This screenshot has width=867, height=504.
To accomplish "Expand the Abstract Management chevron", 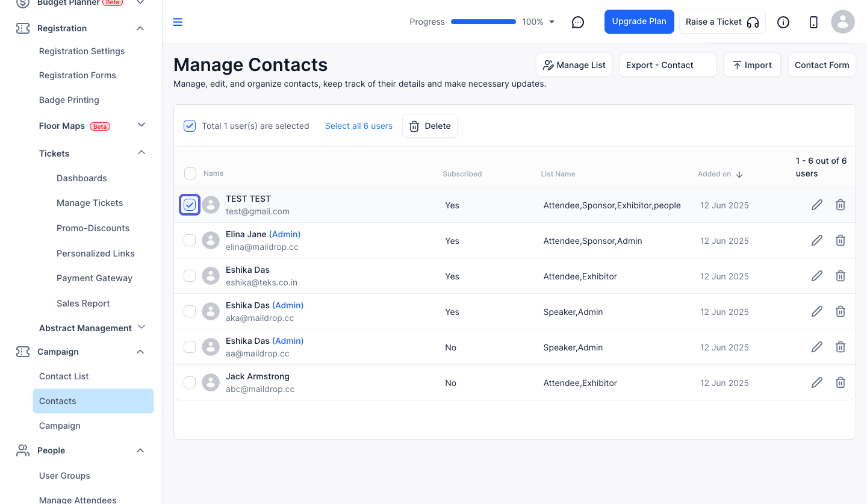I will click(x=141, y=327).
